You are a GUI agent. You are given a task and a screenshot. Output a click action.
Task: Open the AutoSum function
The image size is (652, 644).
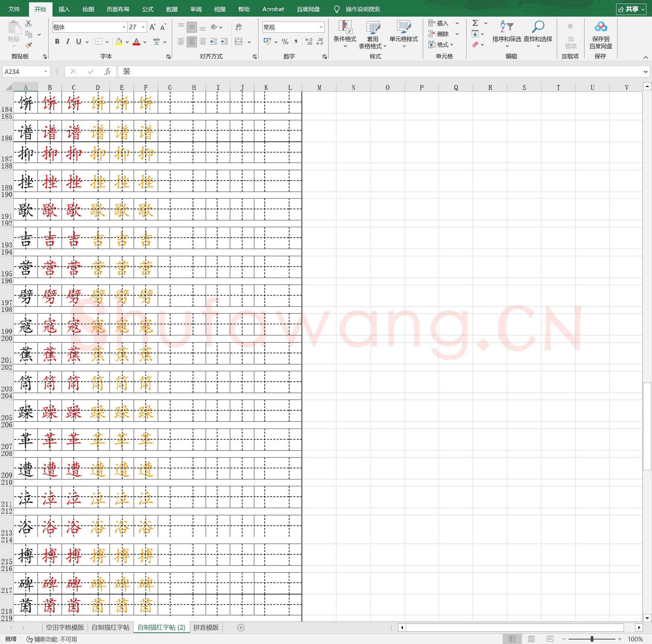point(475,23)
